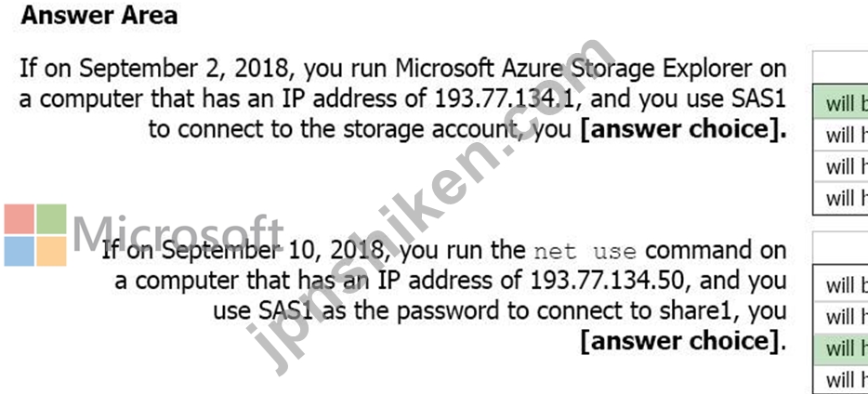Select the green highlighted option in first dropdown
The height and width of the screenshot is (394, 868).
840,103
